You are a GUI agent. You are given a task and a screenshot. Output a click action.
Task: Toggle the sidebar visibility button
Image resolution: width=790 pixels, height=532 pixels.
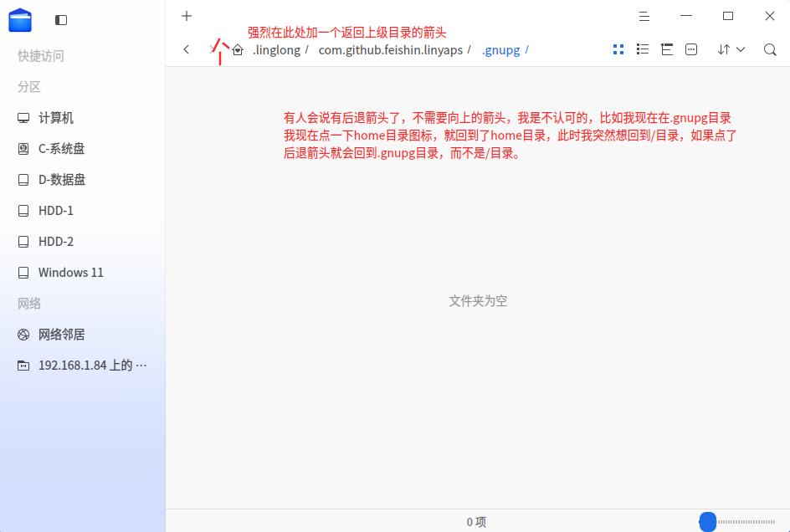pos(61,20)
